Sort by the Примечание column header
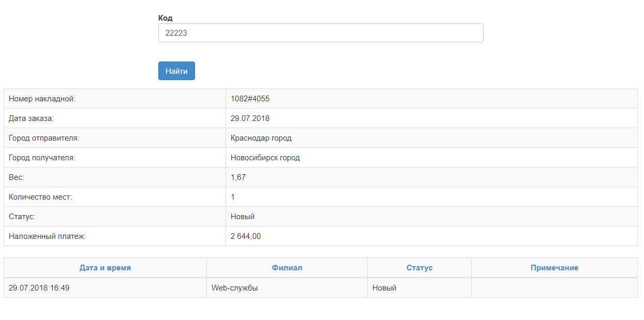Viewport: 644px width, 320px height. [555, 268]
